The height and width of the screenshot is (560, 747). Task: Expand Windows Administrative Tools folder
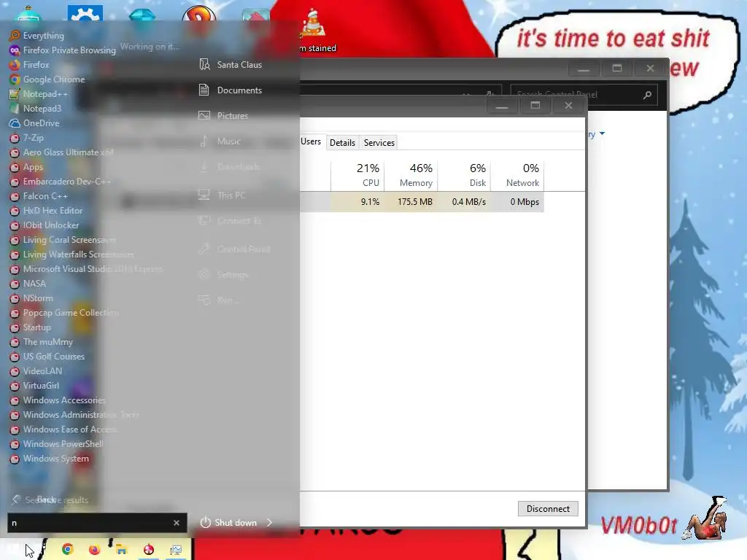[x=74, y=415]
